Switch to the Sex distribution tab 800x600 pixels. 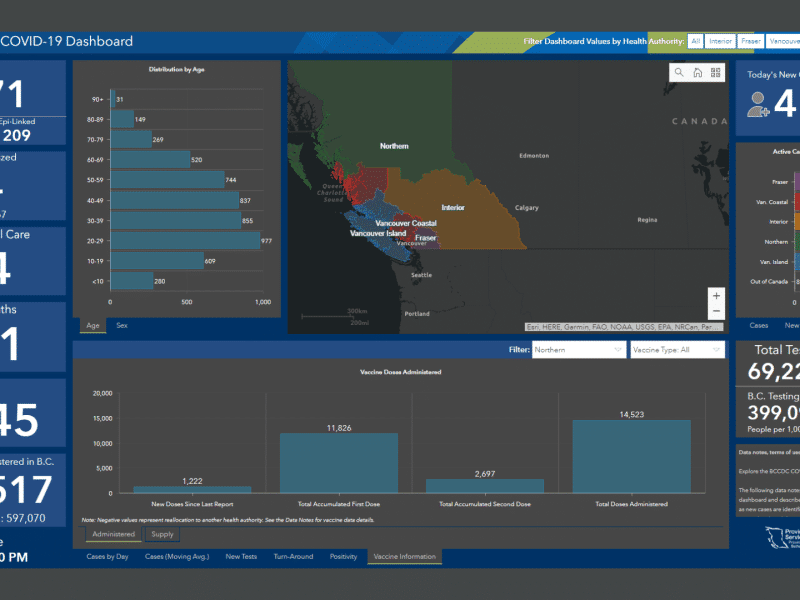122,325
